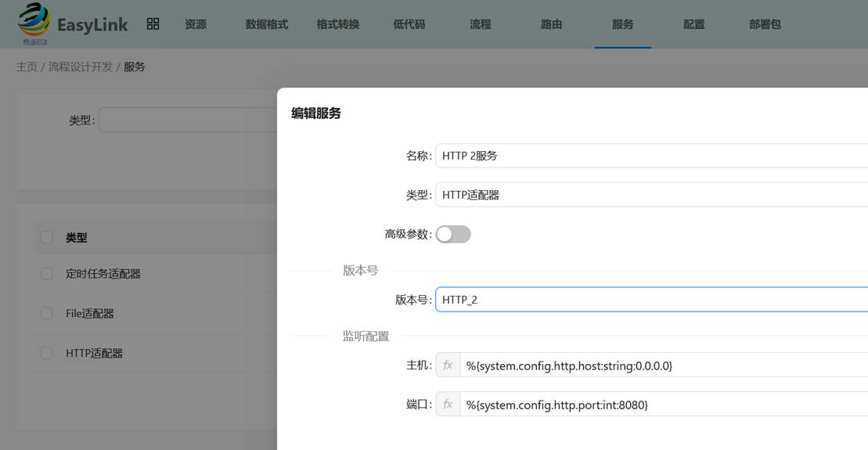868x450 pixels.
Task: Open the 类型 dropdown in edit dialog
Action: [651, 195]
